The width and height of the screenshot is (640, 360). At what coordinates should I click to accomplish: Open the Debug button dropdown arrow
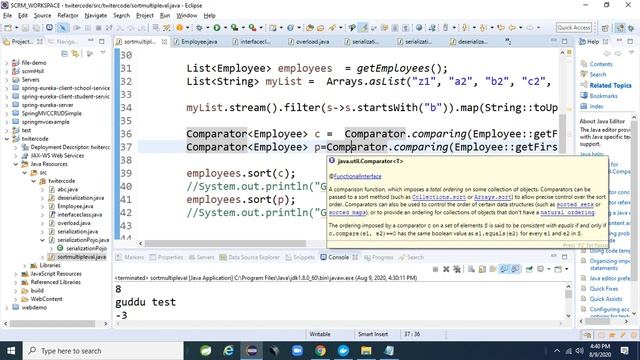[207, 28]
